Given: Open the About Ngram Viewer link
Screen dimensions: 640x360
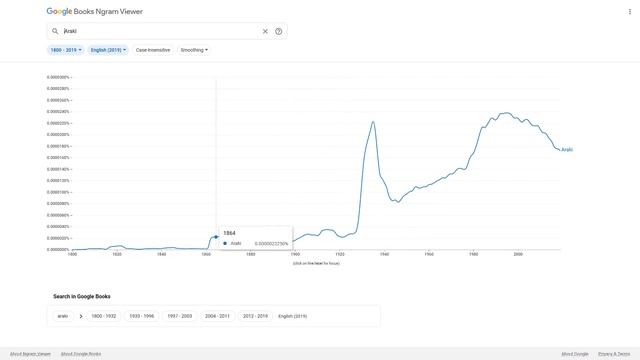Looking at the screenshot, I should (x=30, y=354).
